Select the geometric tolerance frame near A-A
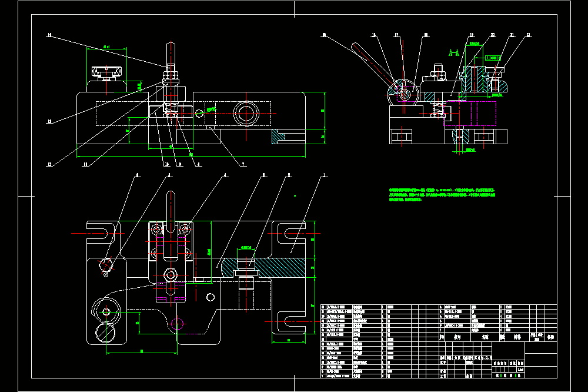588x392 pixels. (493, 58)
